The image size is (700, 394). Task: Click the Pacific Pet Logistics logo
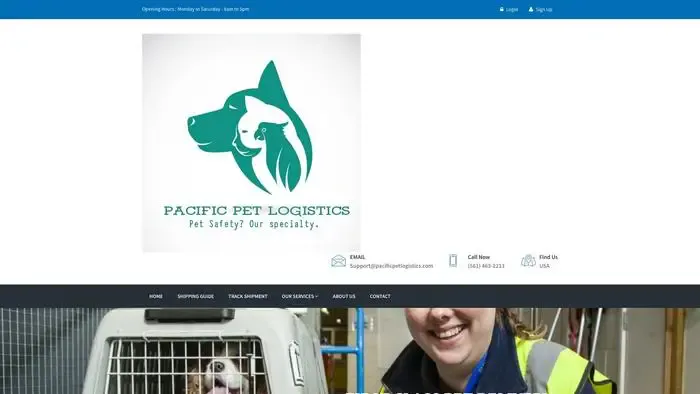click(251, 143)
